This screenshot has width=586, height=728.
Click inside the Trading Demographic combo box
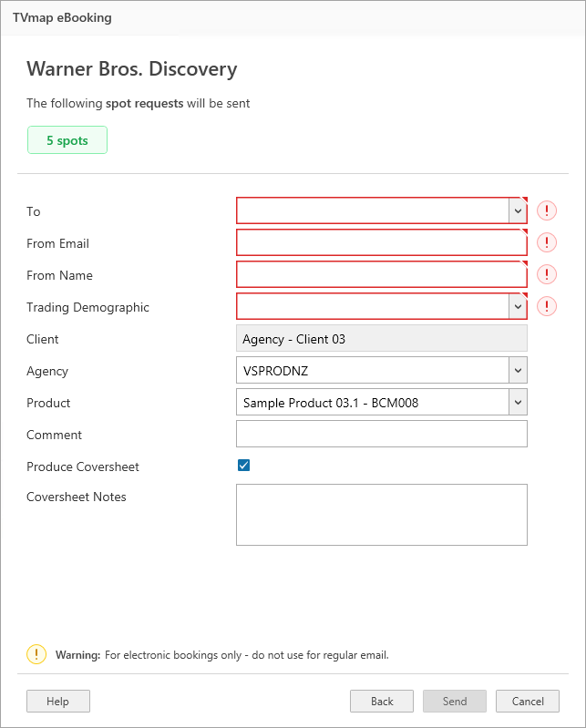(373, 307)
